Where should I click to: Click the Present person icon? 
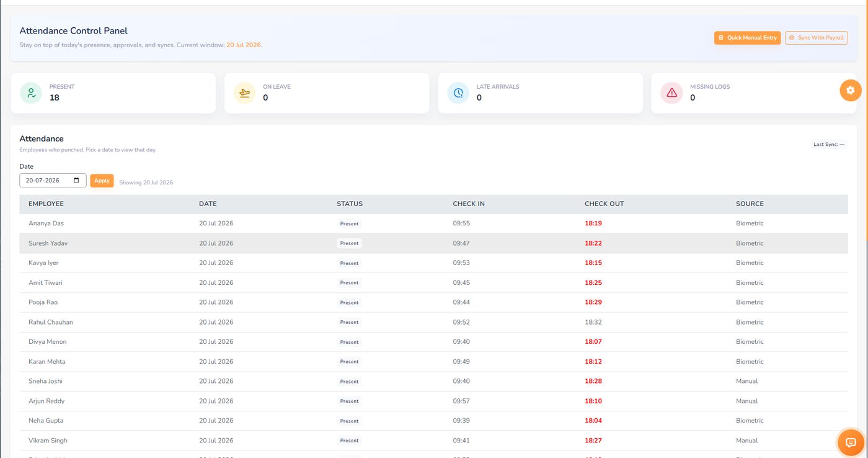coord(31,93)
